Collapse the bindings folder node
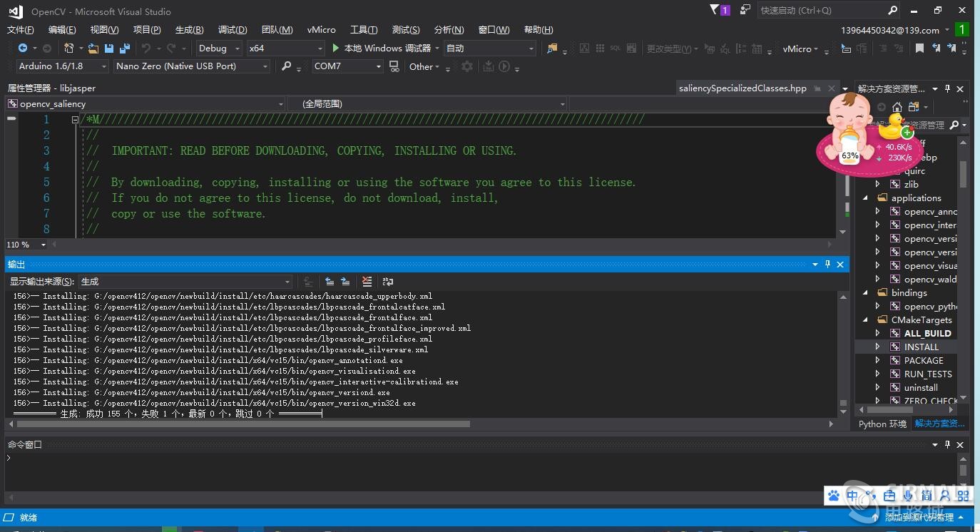 pyautogui.click(x=867, y=293)
